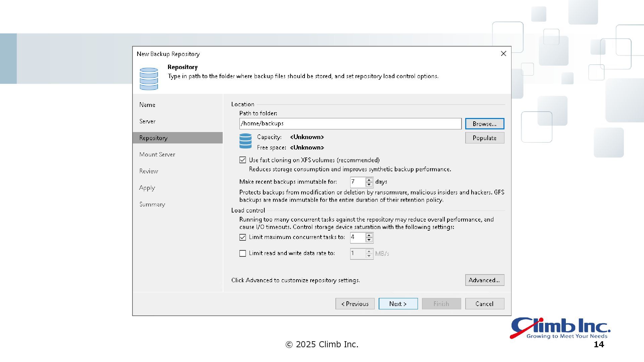Viewport: 644px width, 362px height.
Task: Decrease concurrent tasks using down arrow
Action: click(369, 240)
